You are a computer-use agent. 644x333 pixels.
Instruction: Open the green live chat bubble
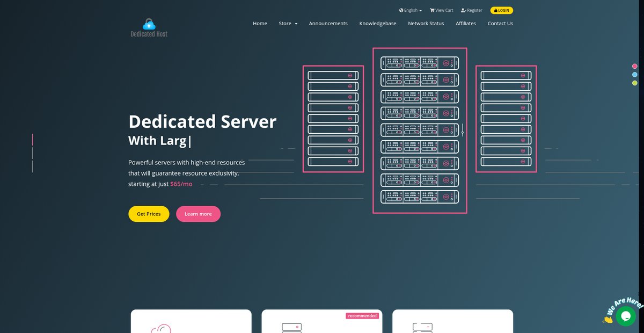pyautogui.click(x=626, y=316)
